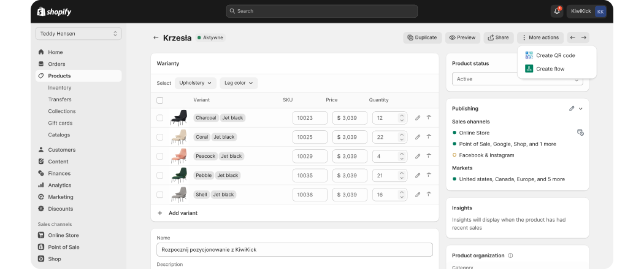Check the Shell Jet black variant
Screen dimensions: 644x269
click(160, 194)
